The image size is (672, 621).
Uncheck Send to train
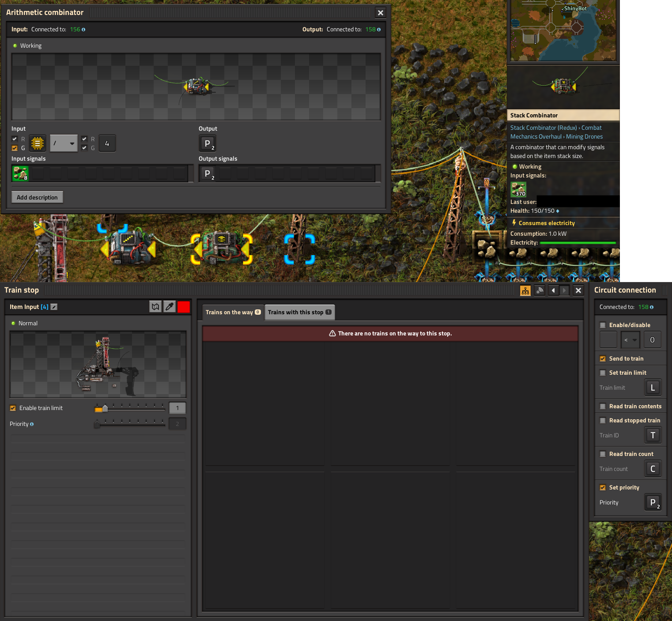603,359
